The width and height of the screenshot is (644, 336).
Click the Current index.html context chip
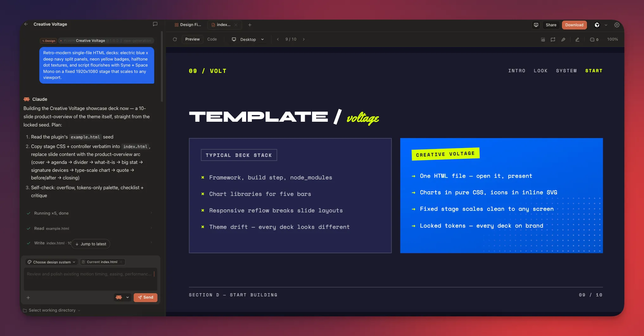click(102, 262)
